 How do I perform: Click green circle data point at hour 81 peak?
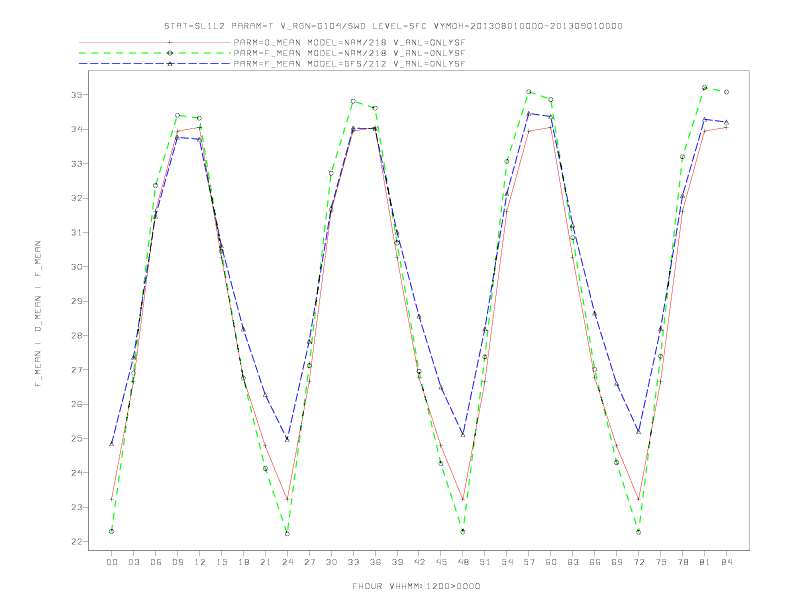[x=705, y=87]
